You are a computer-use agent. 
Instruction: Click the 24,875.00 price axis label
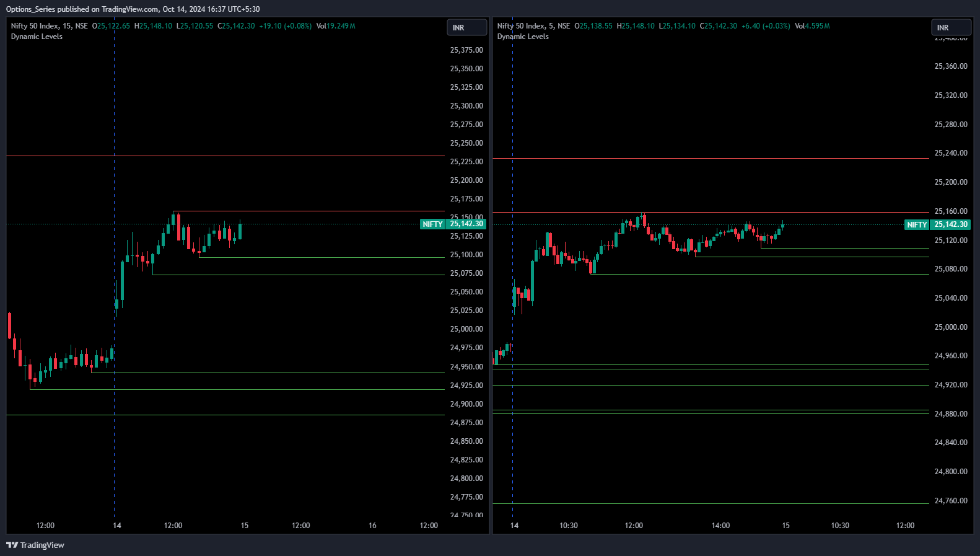point(466,423)
